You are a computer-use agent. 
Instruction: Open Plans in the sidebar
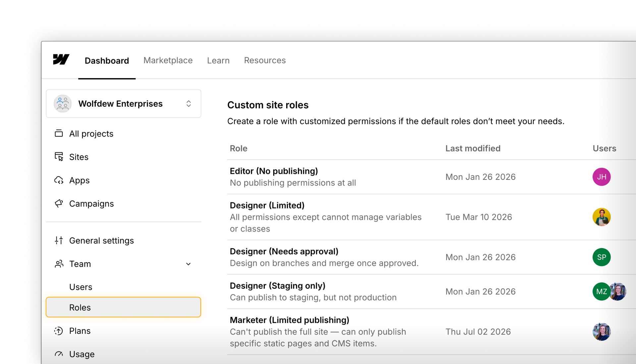(x=80, y=331)
